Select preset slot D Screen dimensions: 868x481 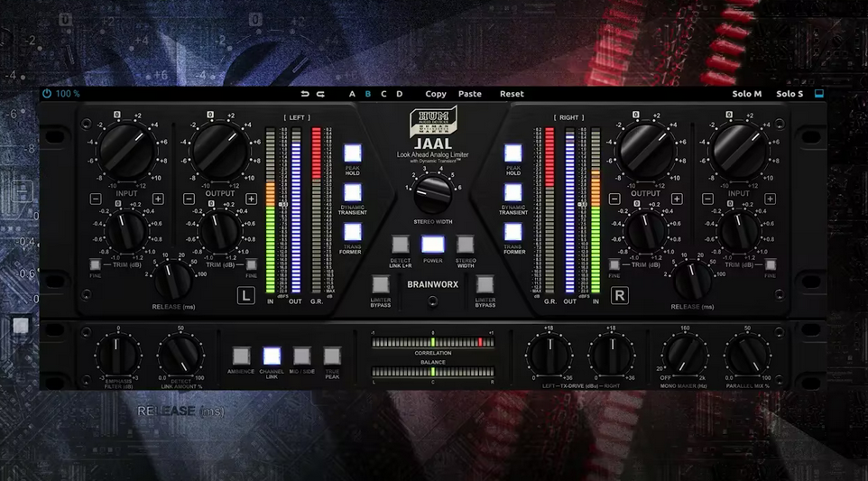pos(399,94)
